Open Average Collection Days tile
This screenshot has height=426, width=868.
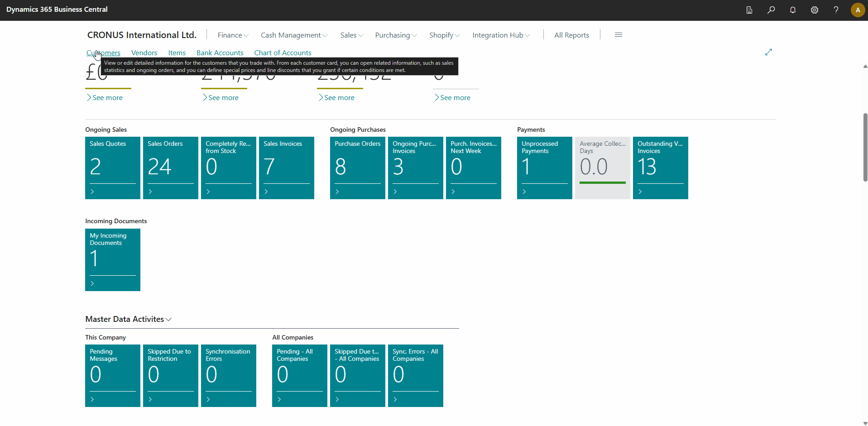[x=603, y=168]
